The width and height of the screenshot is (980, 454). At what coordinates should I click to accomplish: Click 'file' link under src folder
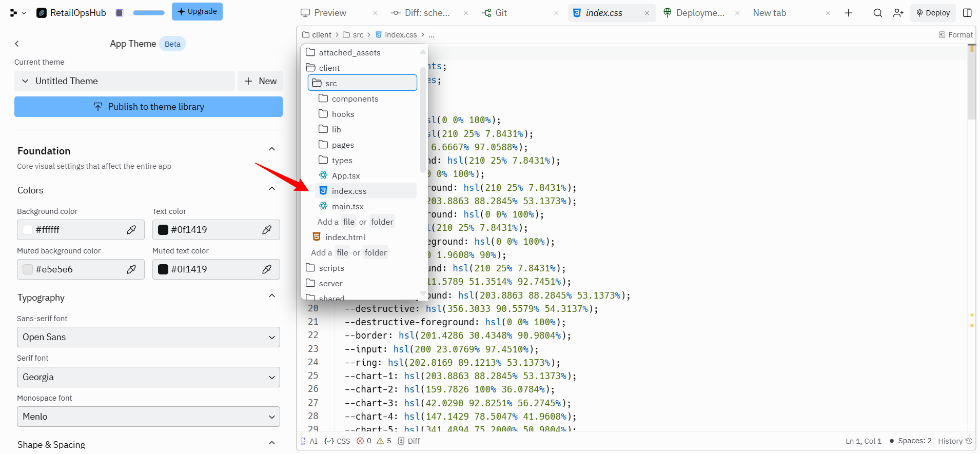[349, 222]
